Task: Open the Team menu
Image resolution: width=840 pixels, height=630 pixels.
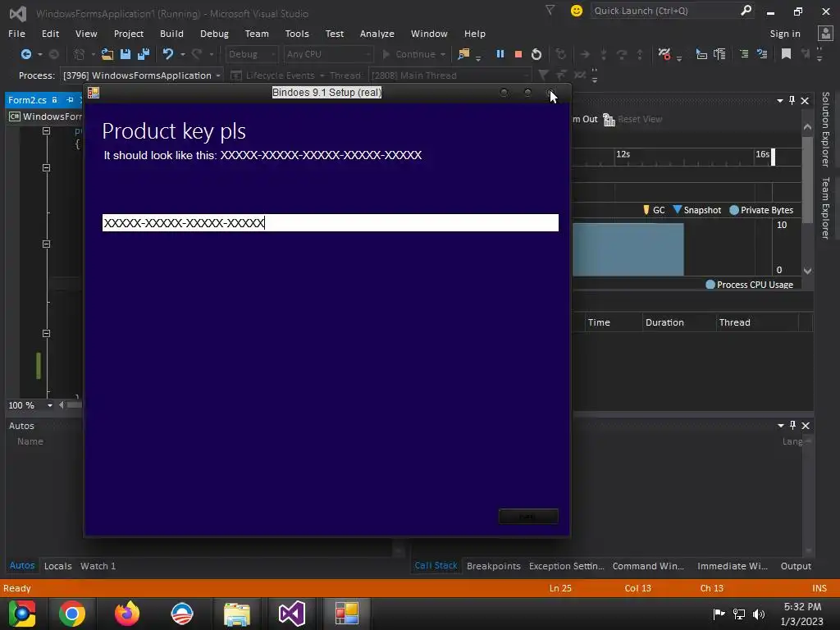Action: tap(257, 33)
